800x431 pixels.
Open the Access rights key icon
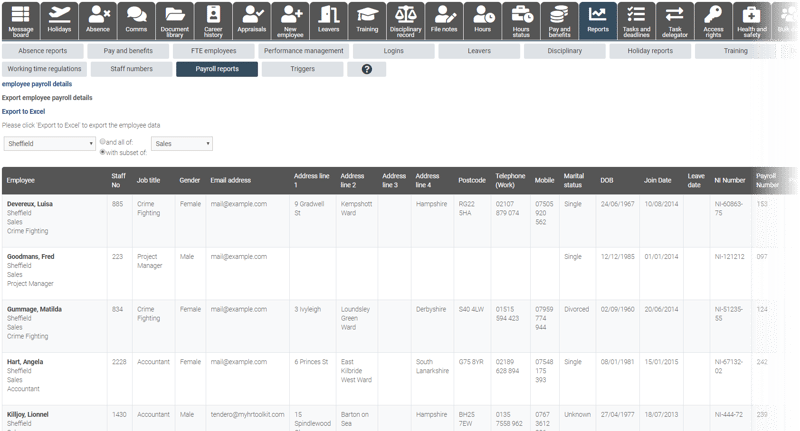click(x=713, y=21)
